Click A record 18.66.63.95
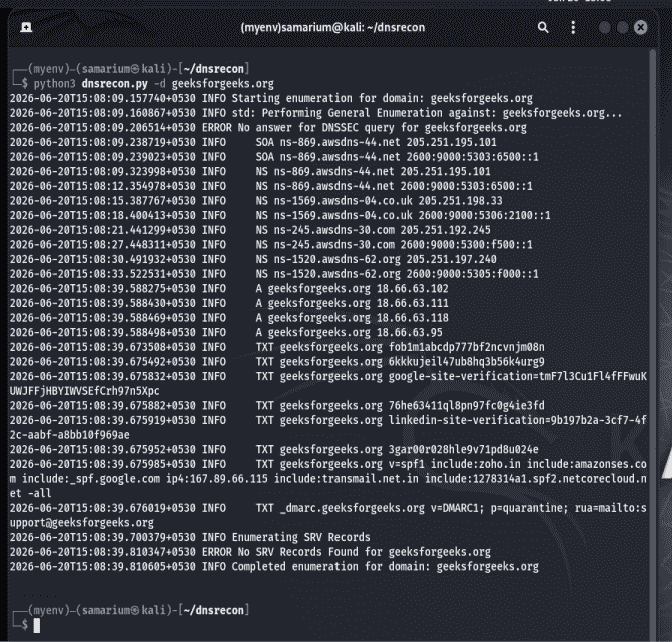Viewport: 672px width, 642px height. [x=226, y=332]
